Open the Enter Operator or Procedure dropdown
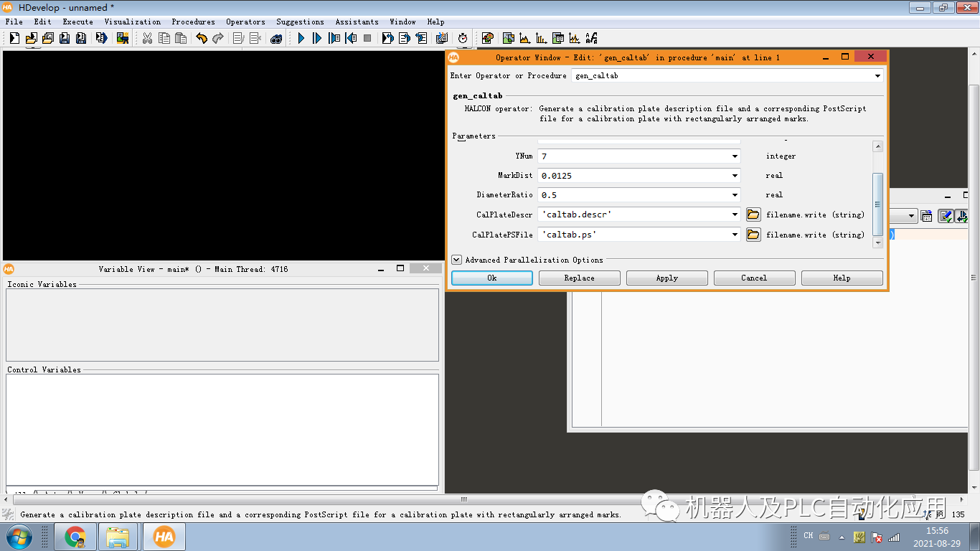Screen dimensions: 980x551 click(x=877, y=75)
